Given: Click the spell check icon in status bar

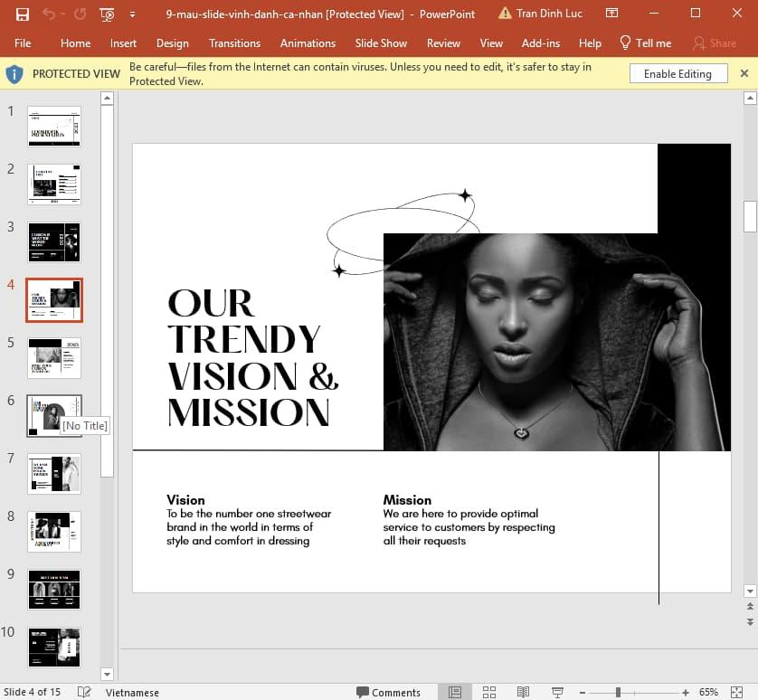Looking at the screenshot, I should pyautogui.click(x=84, y=692).
